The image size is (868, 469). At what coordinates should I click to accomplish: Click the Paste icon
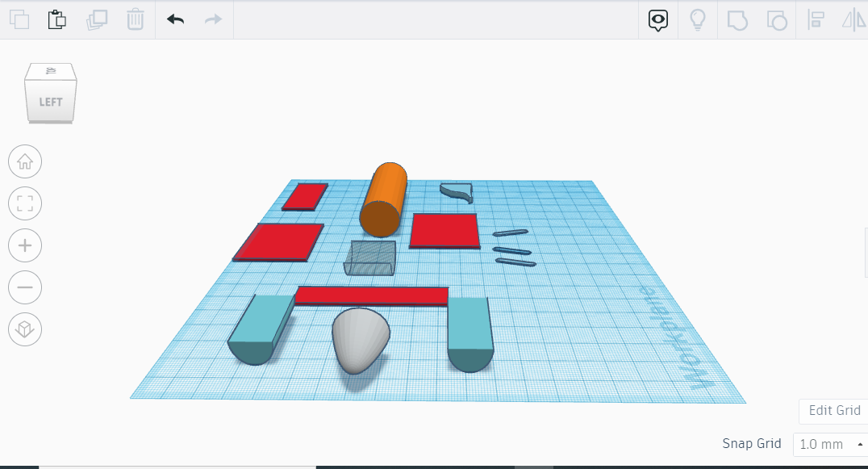(56, 19)
